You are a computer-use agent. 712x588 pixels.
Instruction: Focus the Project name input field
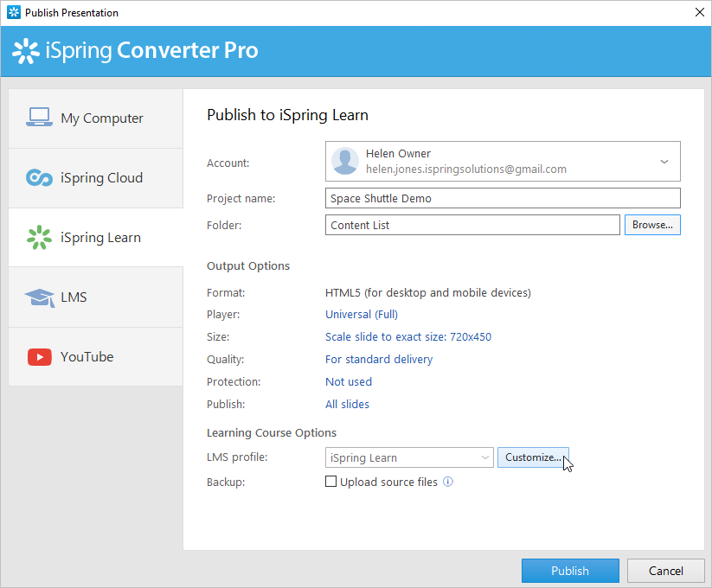click(x=503, y=198)
